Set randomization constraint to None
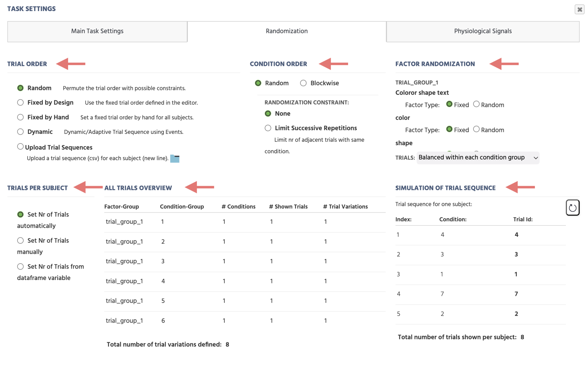The image size is (588, 365). tap(268, 113)
